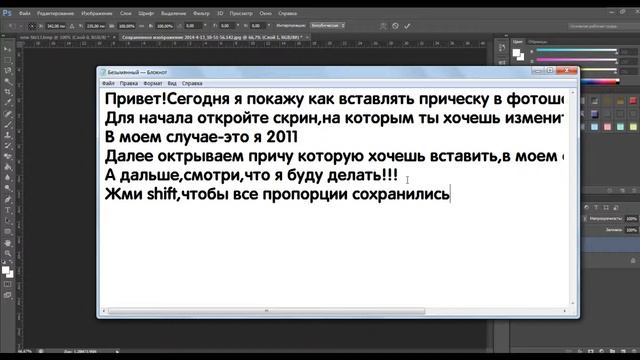
Task: Change the screen mode at toolbar bottom
Action: pos(8,295)
